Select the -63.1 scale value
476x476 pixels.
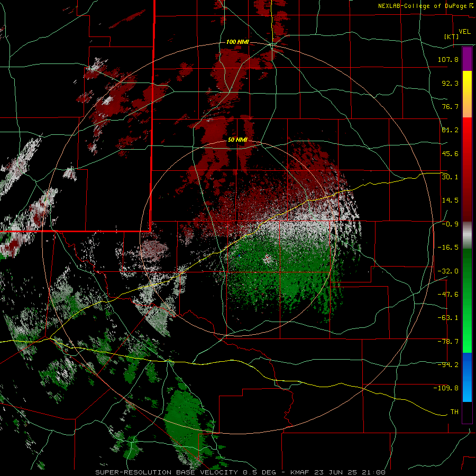point(448,318)
